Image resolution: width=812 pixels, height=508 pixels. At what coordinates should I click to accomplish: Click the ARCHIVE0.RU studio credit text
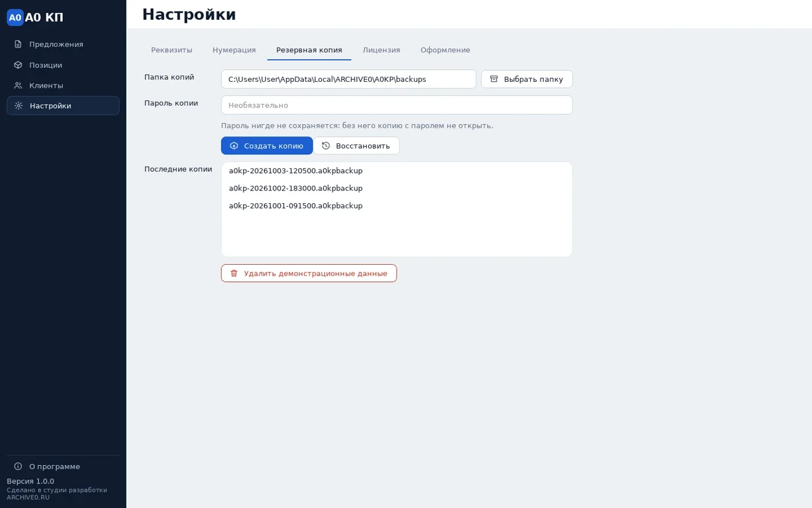tap(57, 493)
